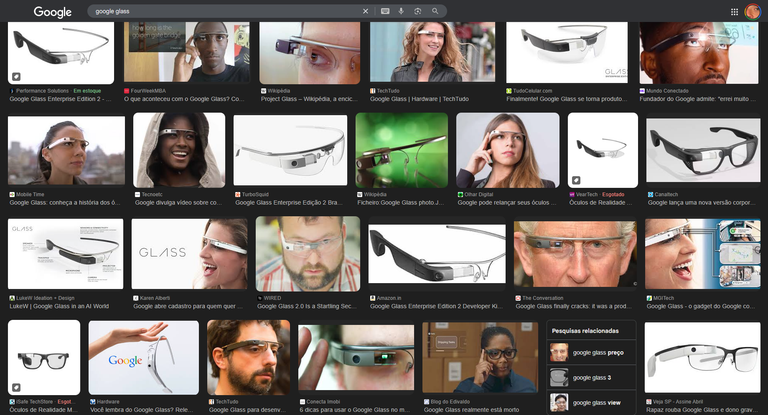Open Tecnoetc 'Google divulga vídeo sobre' link

pyautogui.click(x=178, y=202)
